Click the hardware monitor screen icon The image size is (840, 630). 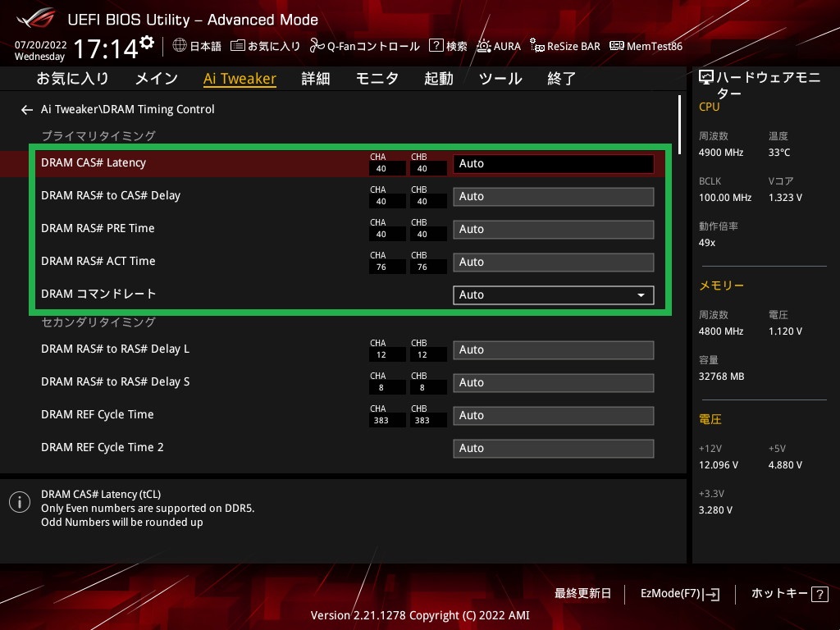click(706, 78)
